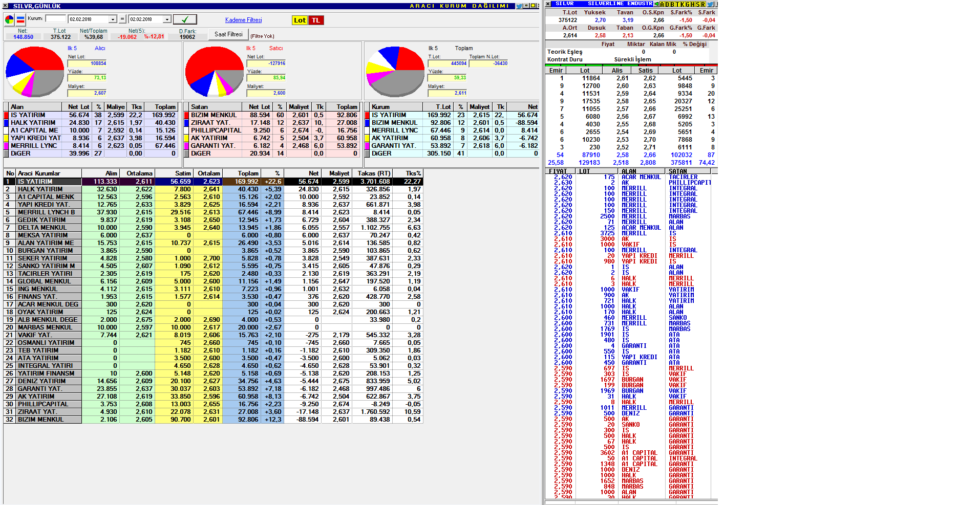This screenshot has width=980, height=505.
Task: Select DELTA MENKUL row
Action: click(214, 228)
